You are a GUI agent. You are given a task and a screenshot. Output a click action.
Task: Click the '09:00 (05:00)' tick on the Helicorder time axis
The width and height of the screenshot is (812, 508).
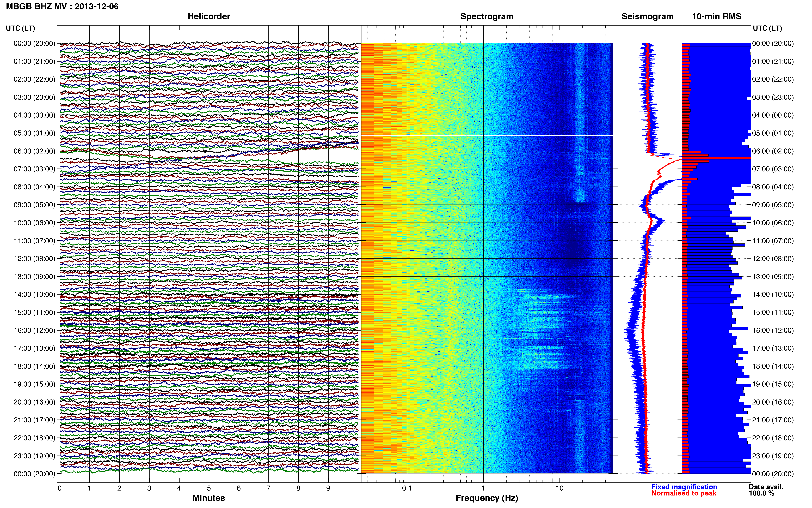[34, 205]
